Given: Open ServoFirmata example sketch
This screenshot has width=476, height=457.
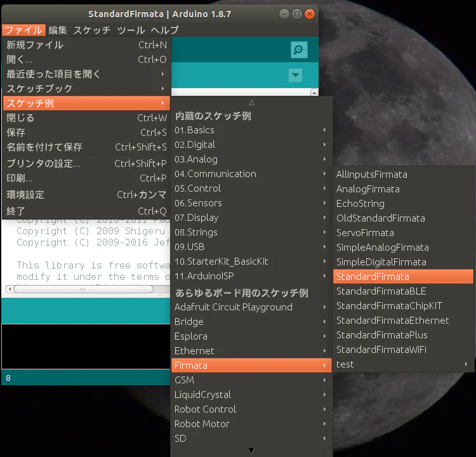Looking at the screenshot, I should 403,232.
